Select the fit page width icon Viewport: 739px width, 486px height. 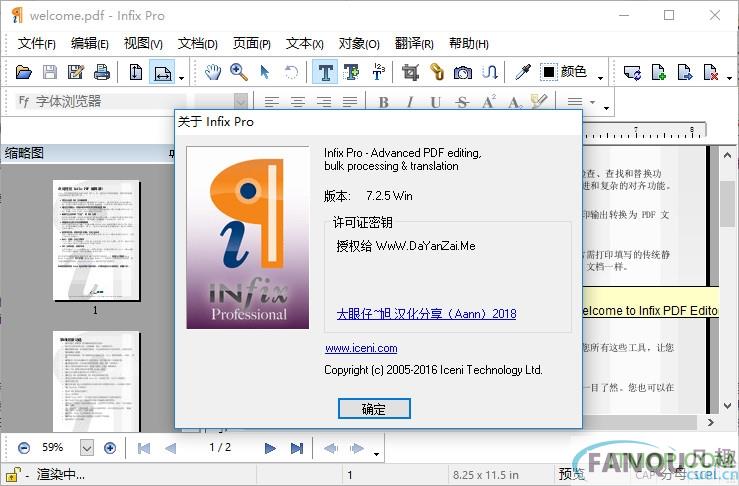pyautogui.click(x=162, y=72)
